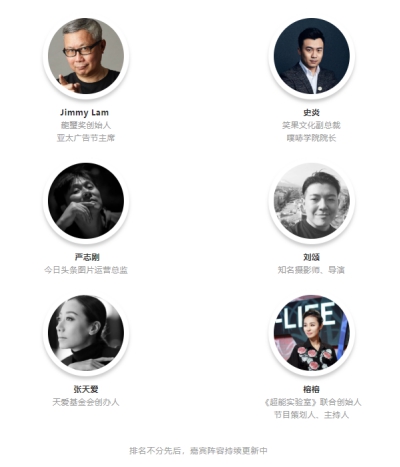Click the 笑果文化副总裁 subtitle
Image resolution: width=400 pixels, height=467 pixels.
click(x=311, y=125)
